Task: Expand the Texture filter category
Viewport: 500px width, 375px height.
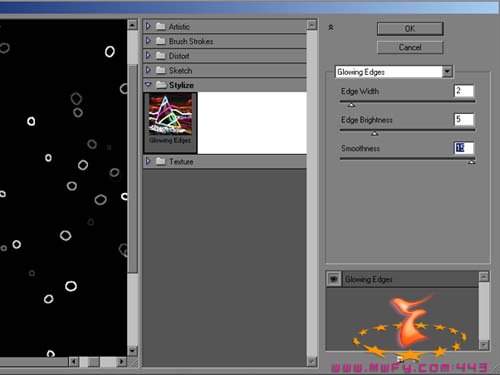Action: [148, 161]
